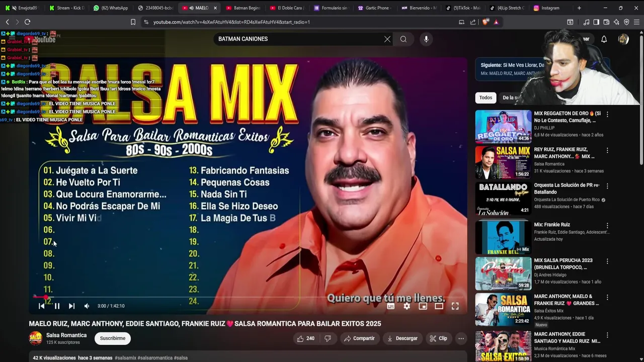Go to previous video in player
644x362 pixels.
click(x=42, y=306)
